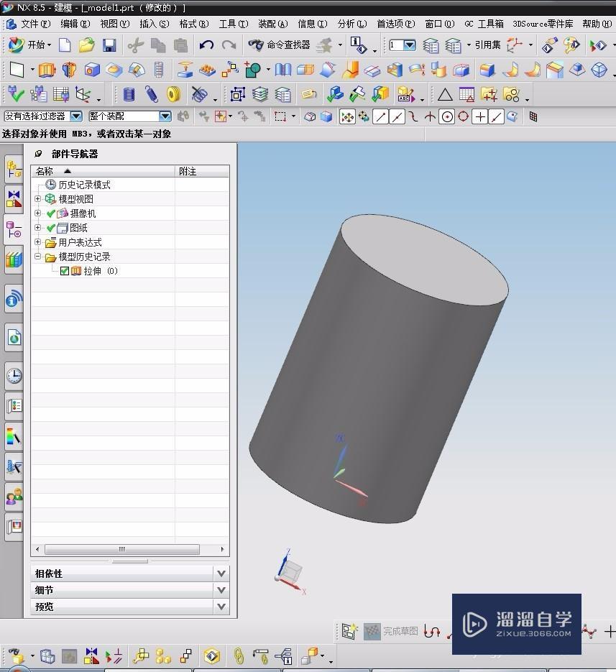Image resolution: width=616 pixels, height=672 pixels.
Task: Expand the 摄像机 tree node
Action: click(37, 213)
